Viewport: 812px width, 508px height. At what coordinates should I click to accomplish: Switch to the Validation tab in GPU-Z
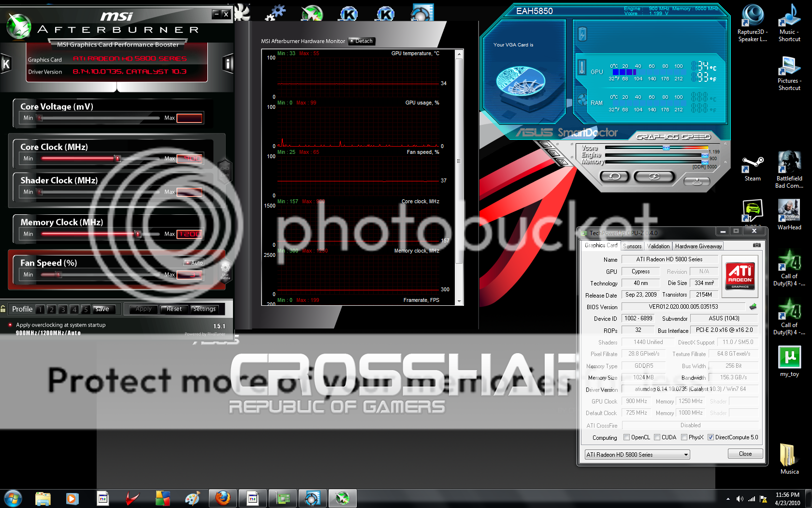[x=658, y=246]
